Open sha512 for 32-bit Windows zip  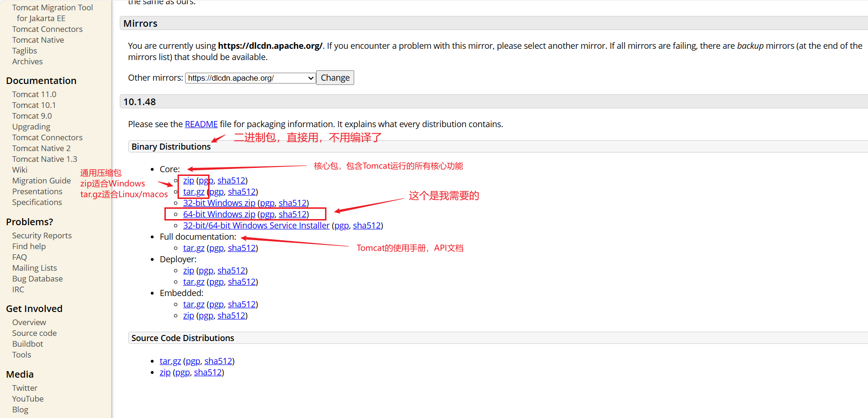coord(293,203)
